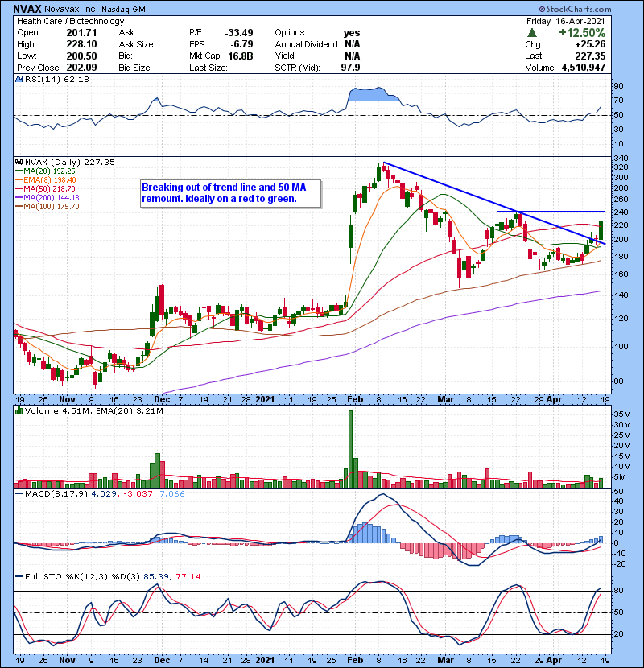Select the SCTR (Mid) value 97.9

click(350, 68)
